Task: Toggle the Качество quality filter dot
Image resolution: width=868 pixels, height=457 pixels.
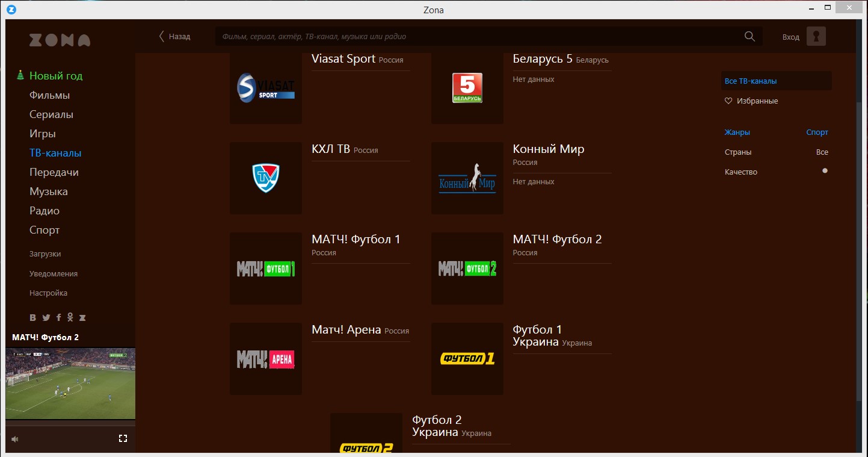Action: click(x=825, y=171)
